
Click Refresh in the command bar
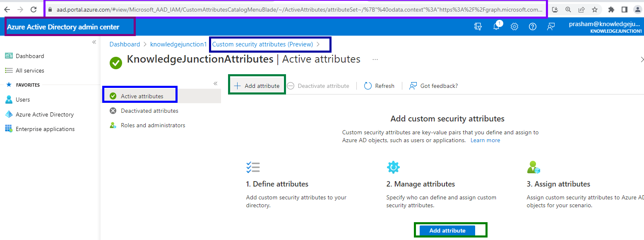pyautogui.click(x=379, y=86)
